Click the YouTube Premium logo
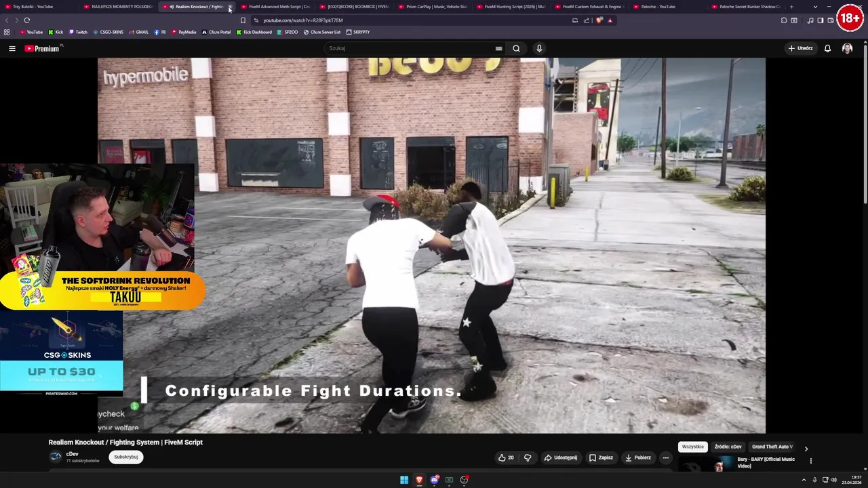 tap(43, 48)
